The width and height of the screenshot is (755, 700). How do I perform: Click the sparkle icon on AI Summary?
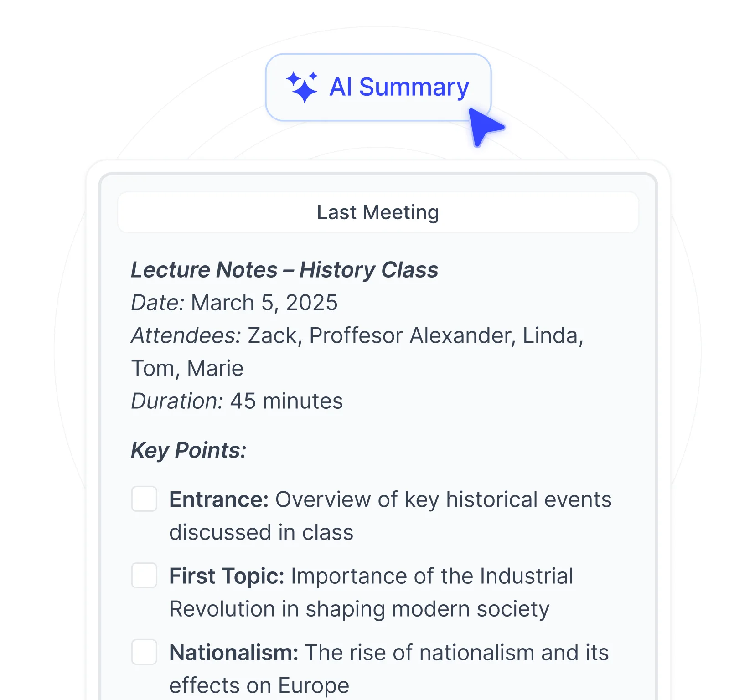point(302,87)
